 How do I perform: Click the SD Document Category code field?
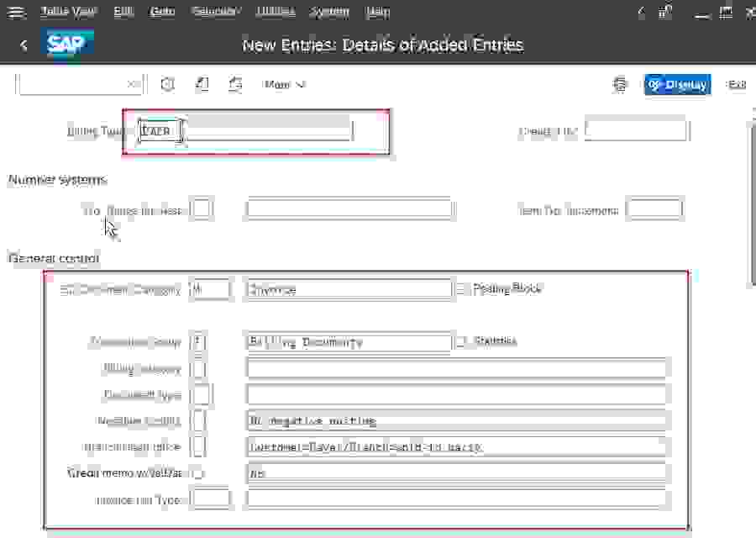click(210, 289)
